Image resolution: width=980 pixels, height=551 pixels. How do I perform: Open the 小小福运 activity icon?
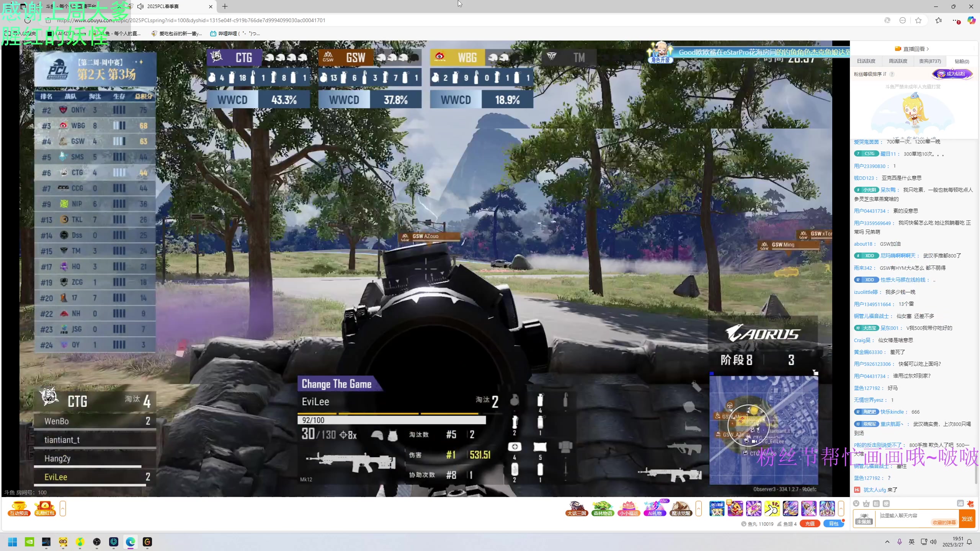(x=629, y=509)
